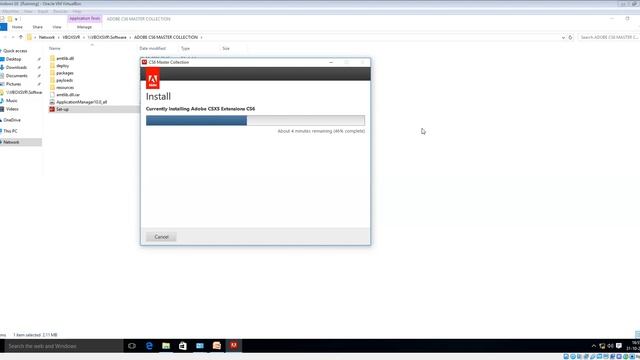Viewport: 640px width, 360px height.
Task: Select the packages folder icon
Action: pos(52,73)
